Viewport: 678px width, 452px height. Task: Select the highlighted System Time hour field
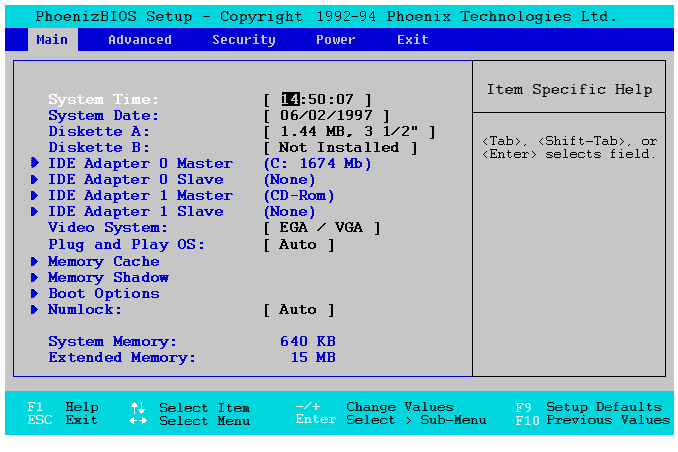pyautogui.click(x=290, y=99)
